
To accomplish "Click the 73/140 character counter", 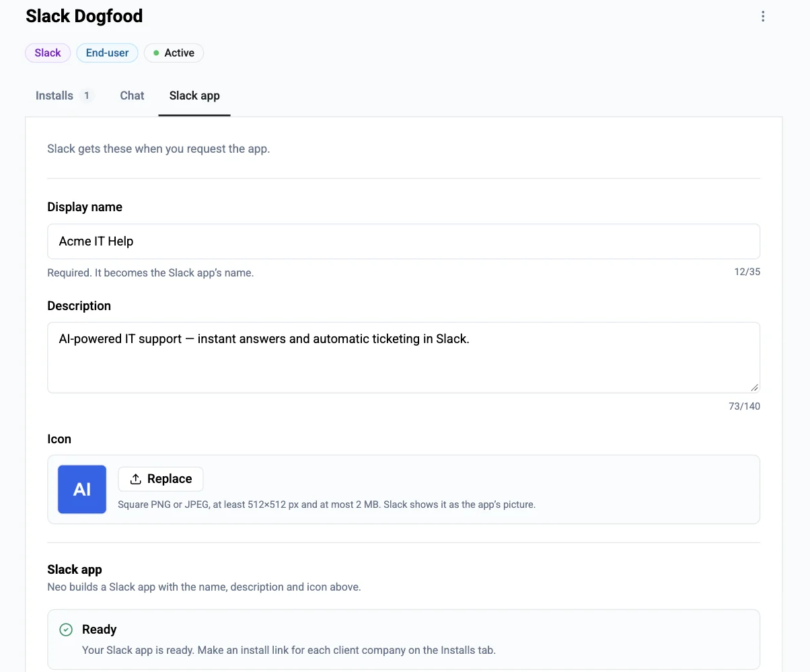I will pos(745,406).
